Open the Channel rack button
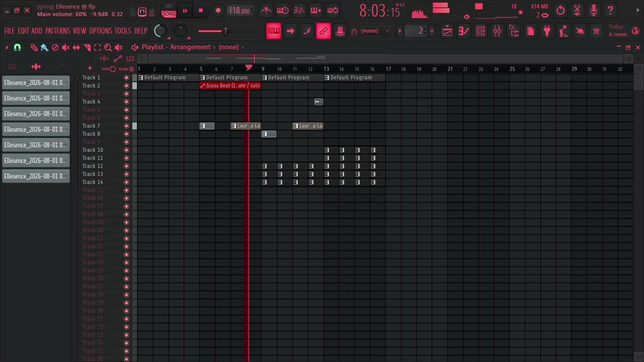The height and width of the screenshot is (362, 644). tap(480, 31)
